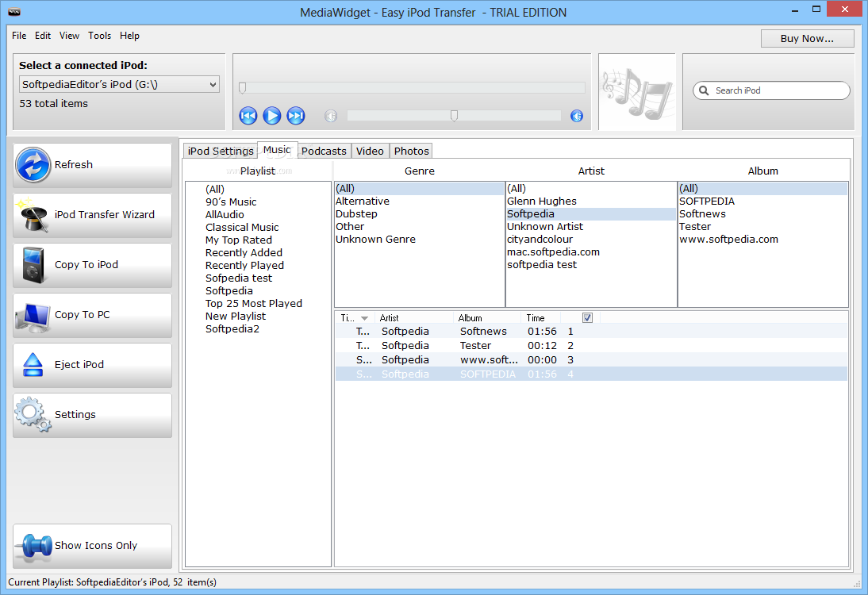Sort by the Artist column header
This screenshot has width=868, height=595.
coord(414,318)
